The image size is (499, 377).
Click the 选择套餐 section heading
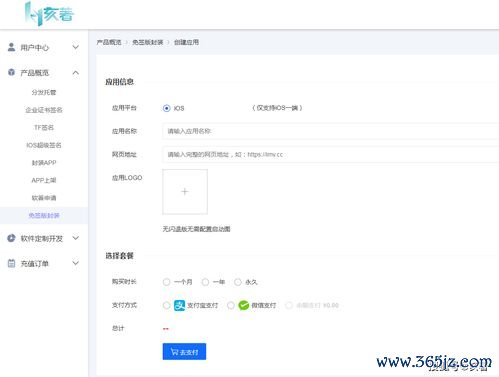[x=119, y=256]
